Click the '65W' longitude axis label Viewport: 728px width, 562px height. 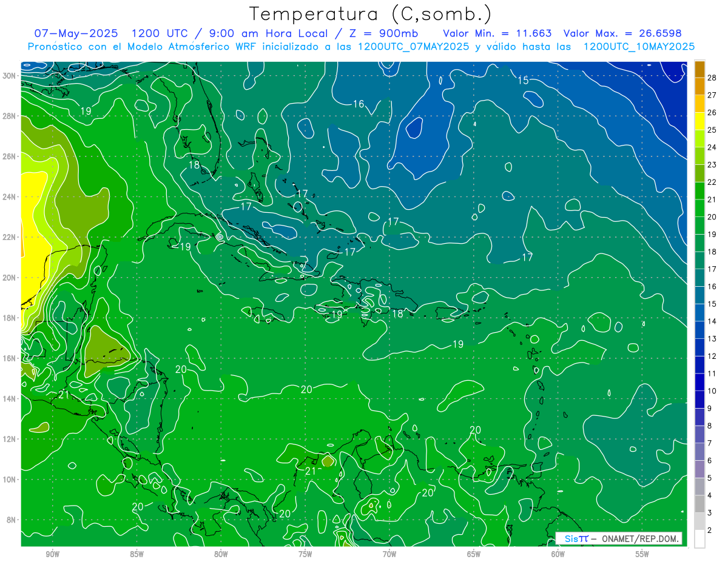(x=474, y=554)
